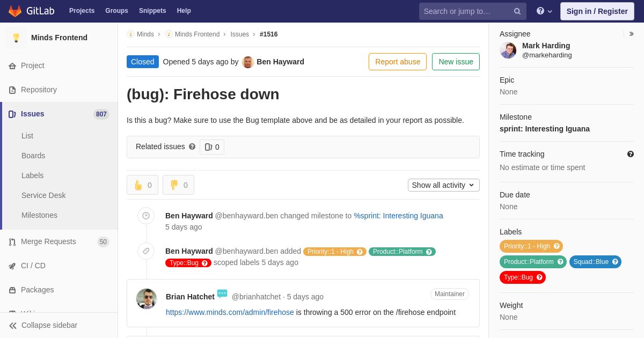Viewport: 644px width, 338px height.
Task: Click the Minds Frontend lightbulb avatar
Action: 16,38
